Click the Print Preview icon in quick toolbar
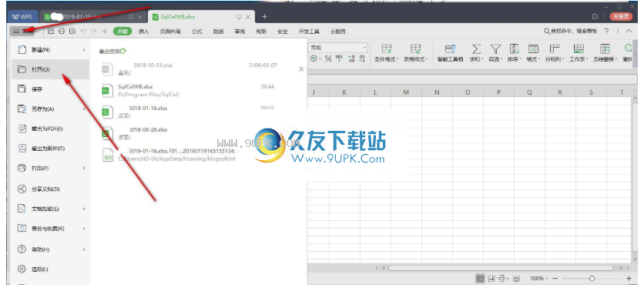 pos(72,31)
